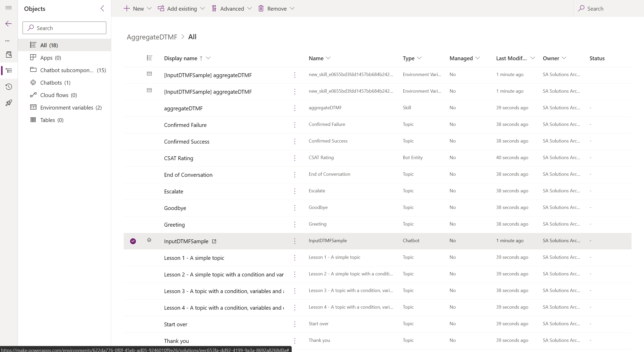Open the hamburger navigation menu
Image resolution: width=644 pixels, height=352 pixels.
click(x=9, y=8)
